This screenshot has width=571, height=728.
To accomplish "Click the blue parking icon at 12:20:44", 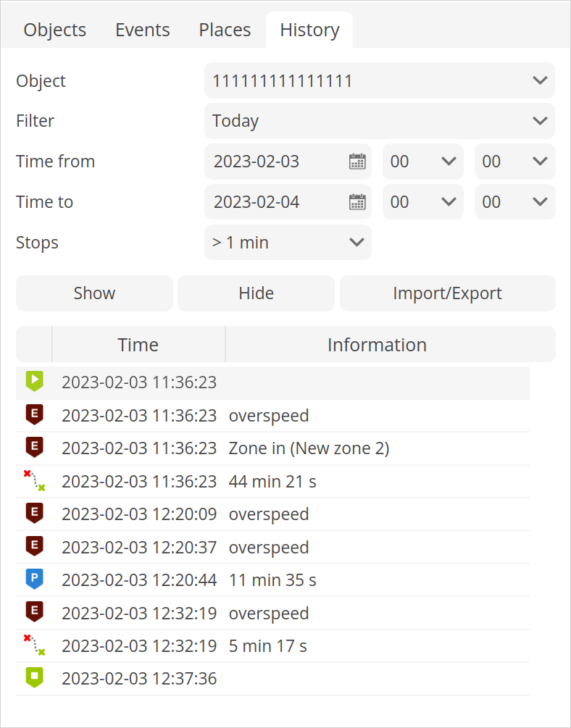I will [34, 580].
